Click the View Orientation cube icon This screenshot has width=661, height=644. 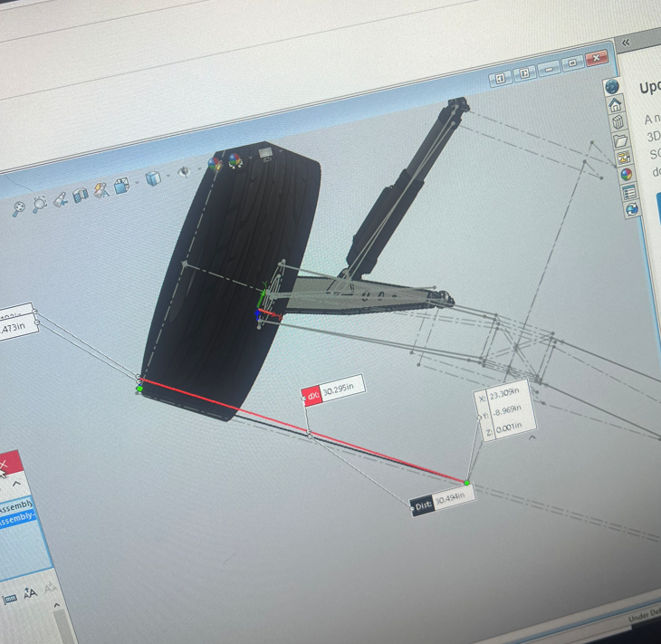coord(121,186)
